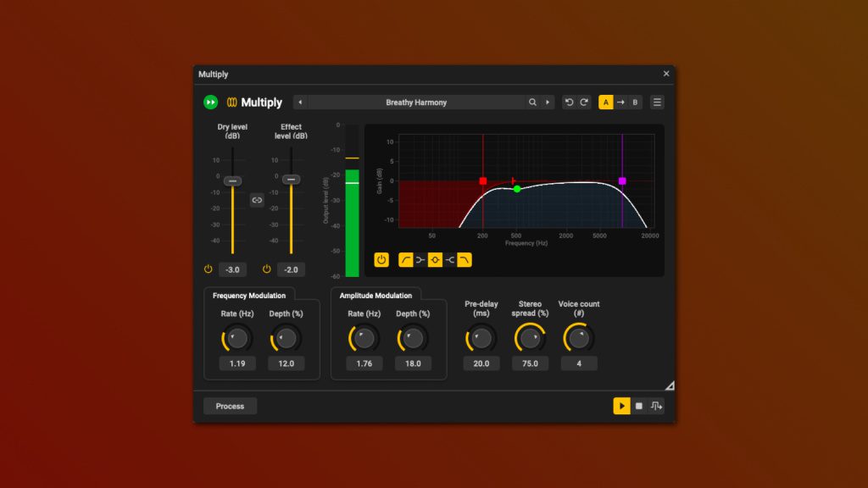
Task: Enable the low-cut filter band
Action: [406, 260]
